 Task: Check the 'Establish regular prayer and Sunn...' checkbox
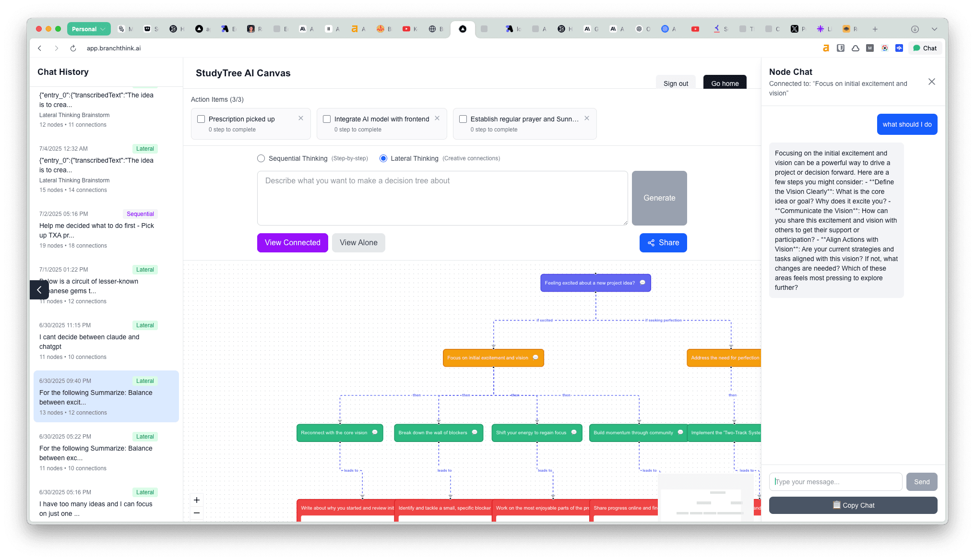(463, 119)
